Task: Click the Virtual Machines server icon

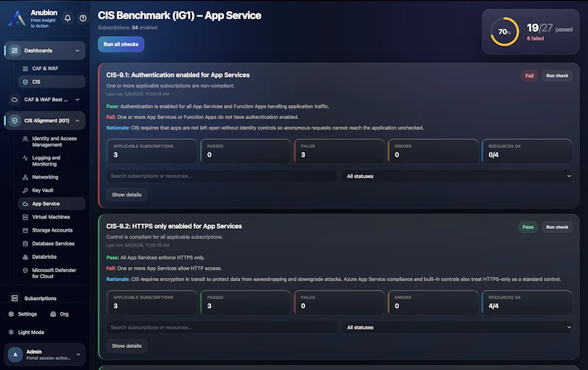Action: tap(26, 217)
